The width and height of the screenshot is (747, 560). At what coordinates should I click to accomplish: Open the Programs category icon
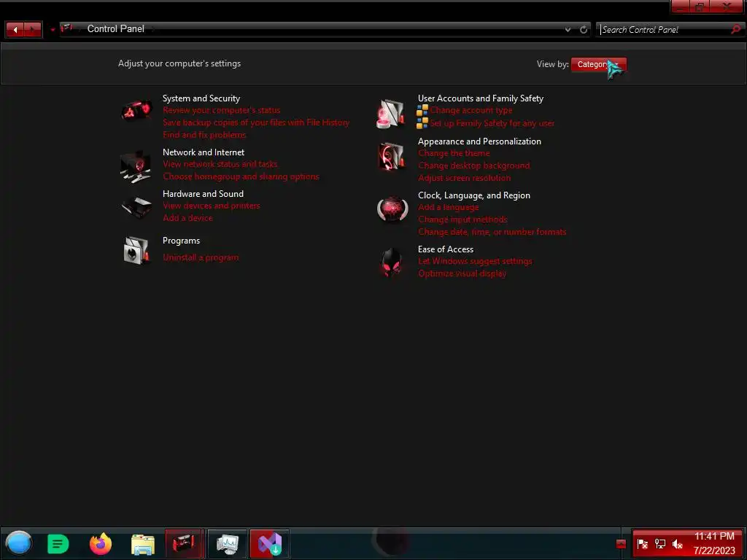coord(136,250)
